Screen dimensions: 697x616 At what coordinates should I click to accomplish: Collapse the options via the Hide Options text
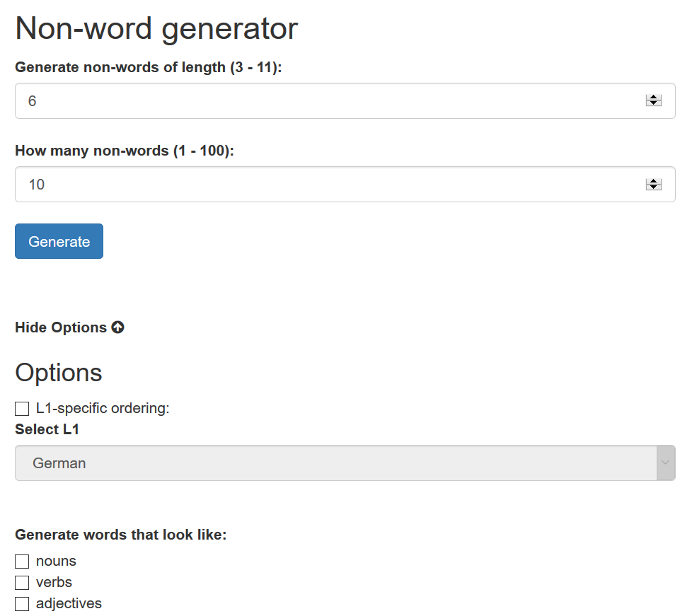(x=61, y=327)
